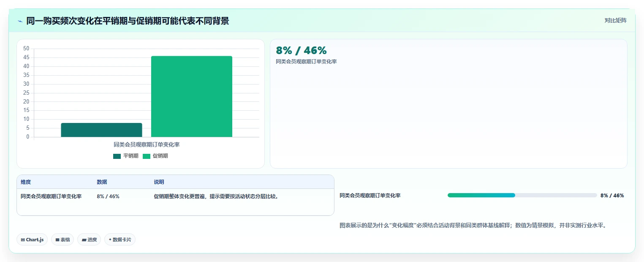The image size is (644, 262).
Task: Click the 数据 column header
Action: point(102,182)
